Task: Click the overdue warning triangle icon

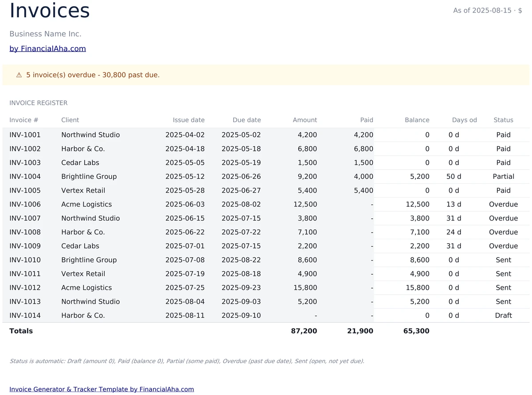Action: click(x=19, y=75)
